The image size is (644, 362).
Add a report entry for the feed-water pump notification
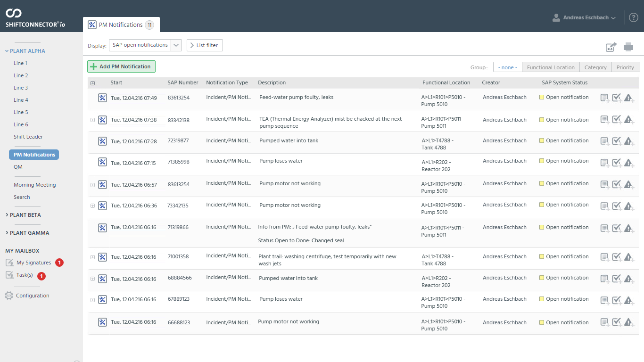click(605, 98)
